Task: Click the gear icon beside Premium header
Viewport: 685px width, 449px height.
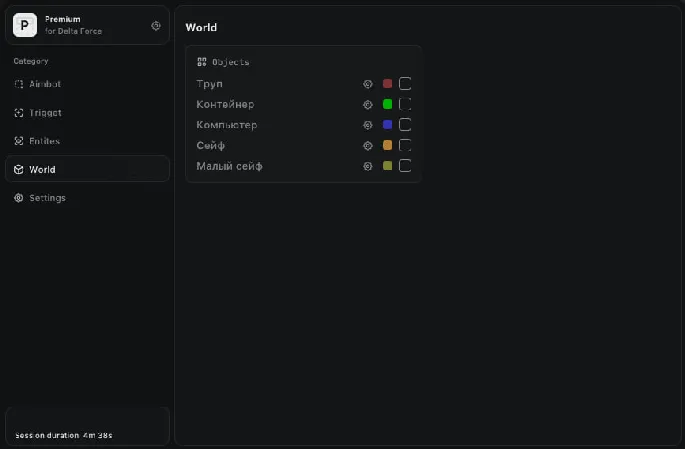Action: [x=156, y=26]
